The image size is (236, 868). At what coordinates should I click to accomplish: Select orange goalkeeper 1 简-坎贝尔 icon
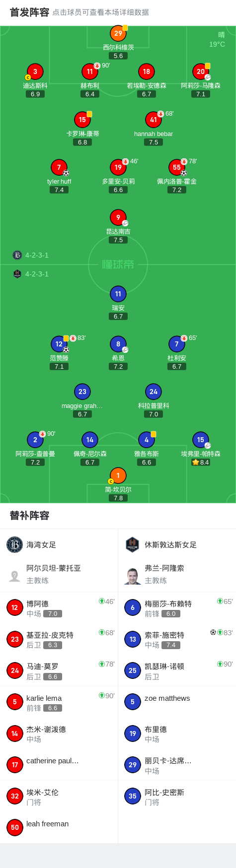tap(118, 475)
